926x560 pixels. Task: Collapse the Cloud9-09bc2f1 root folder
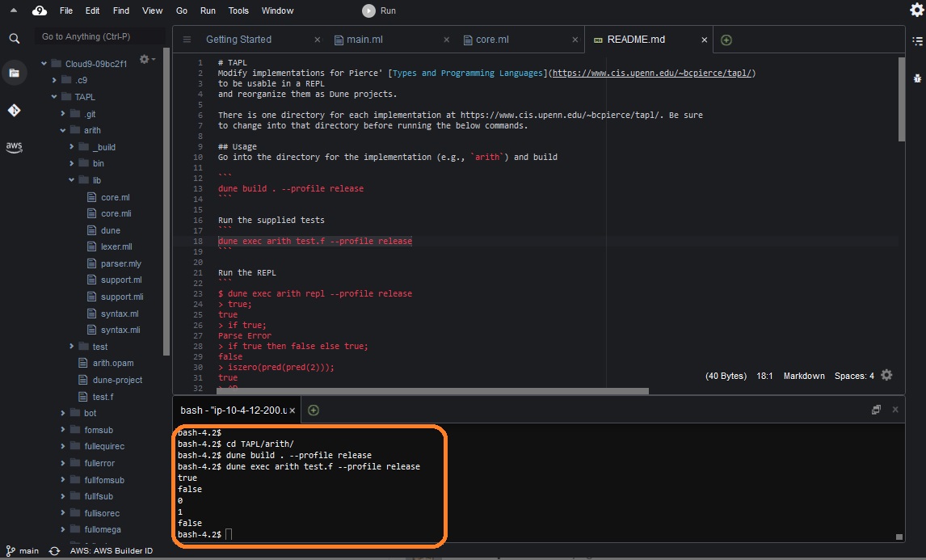point(44,64)
